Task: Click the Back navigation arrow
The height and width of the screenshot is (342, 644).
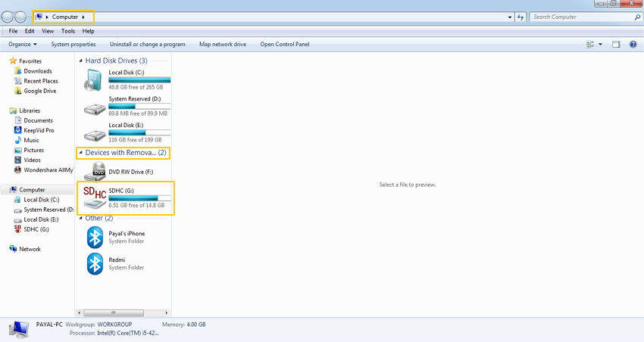Action: coord(7,17)
